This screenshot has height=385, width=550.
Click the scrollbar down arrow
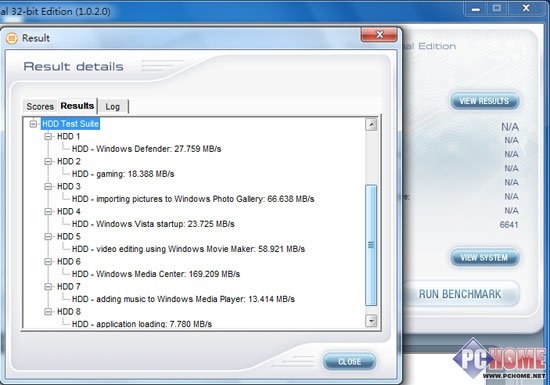[x=371, y=320]
